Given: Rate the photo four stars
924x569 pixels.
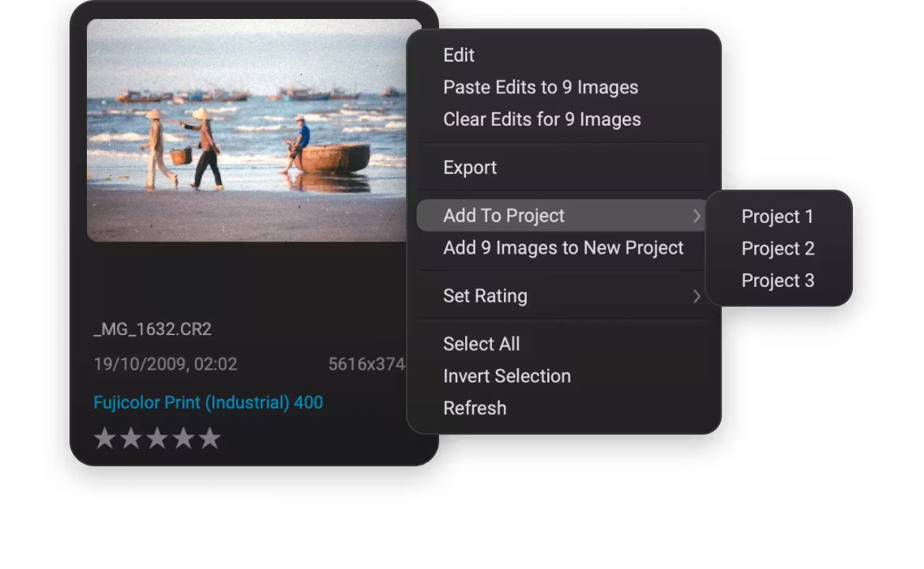Looking at the screenshot, I should tap(183, 439).
